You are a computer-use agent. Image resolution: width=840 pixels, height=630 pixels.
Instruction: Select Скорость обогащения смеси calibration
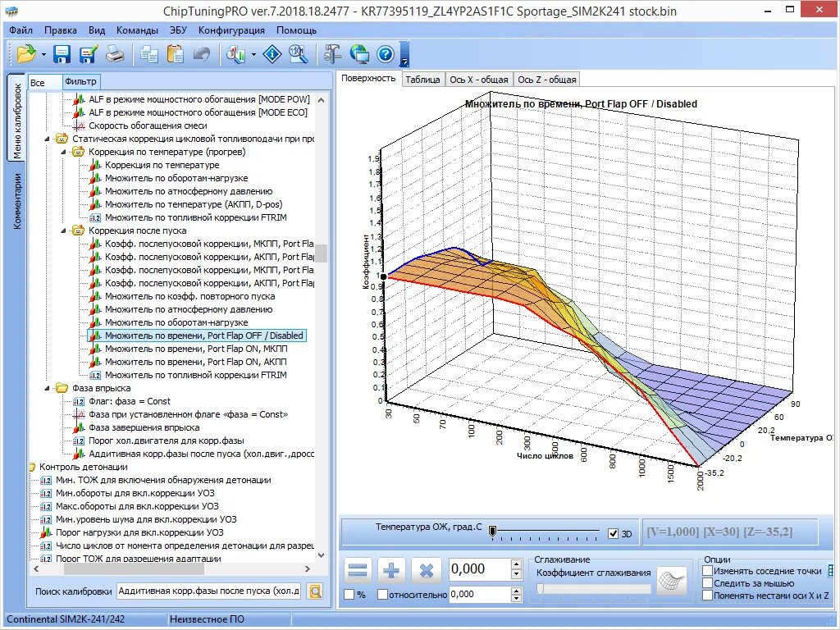pos(148,126)
